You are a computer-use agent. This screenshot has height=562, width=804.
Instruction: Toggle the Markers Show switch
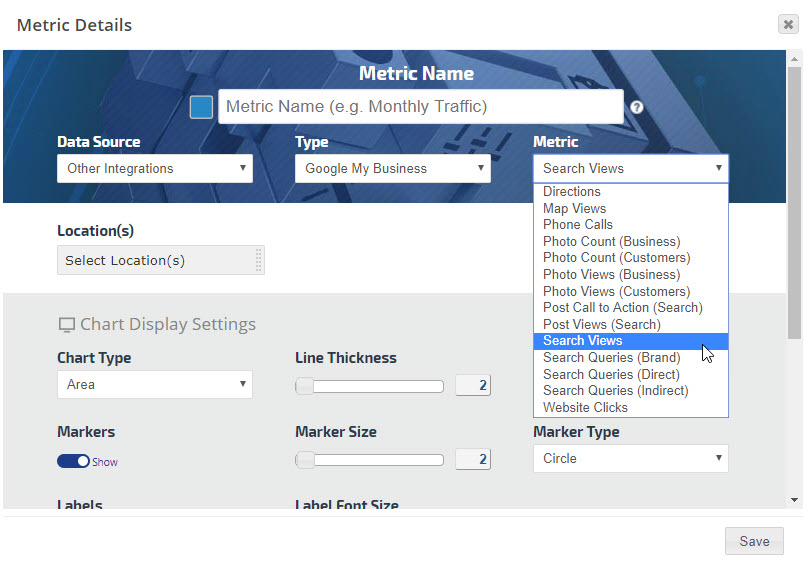73,461
